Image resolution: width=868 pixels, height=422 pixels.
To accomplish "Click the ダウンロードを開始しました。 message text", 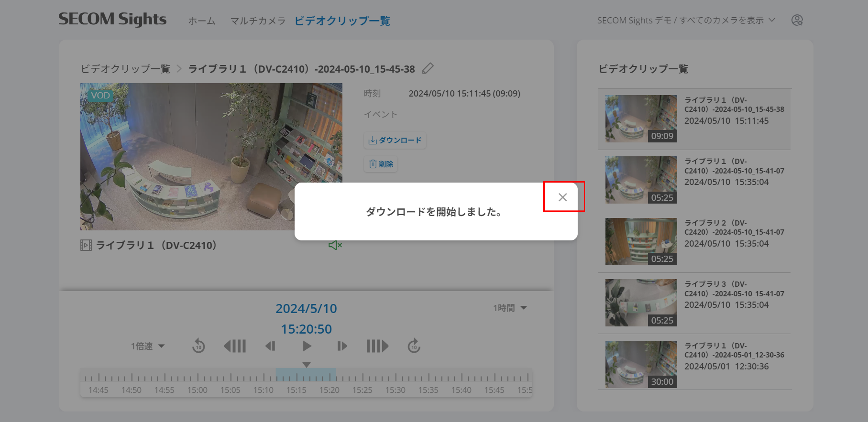I will point(434,212).
